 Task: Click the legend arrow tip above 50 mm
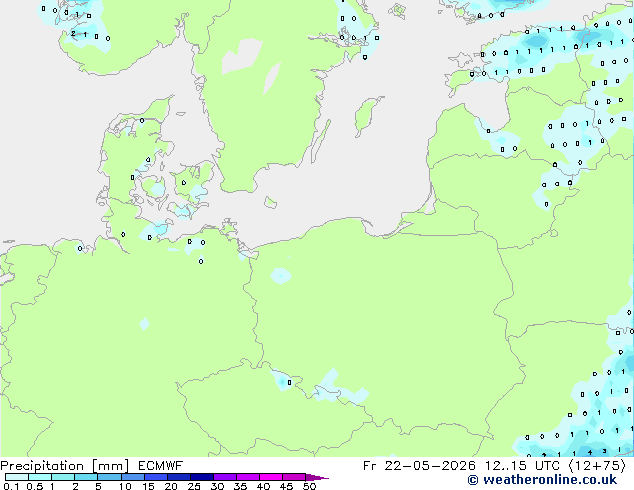[317, 478]
